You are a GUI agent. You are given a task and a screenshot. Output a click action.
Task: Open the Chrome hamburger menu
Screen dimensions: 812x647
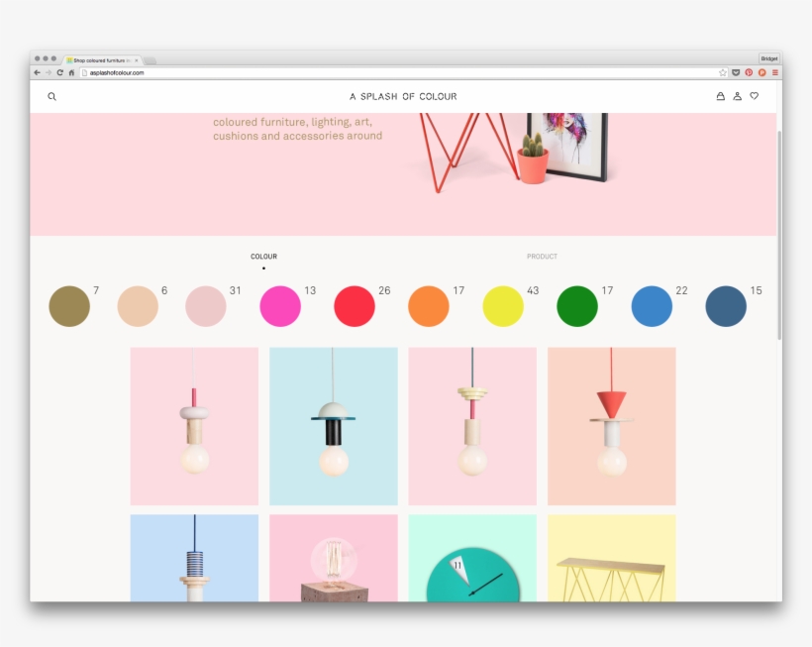tap(775, 72)
